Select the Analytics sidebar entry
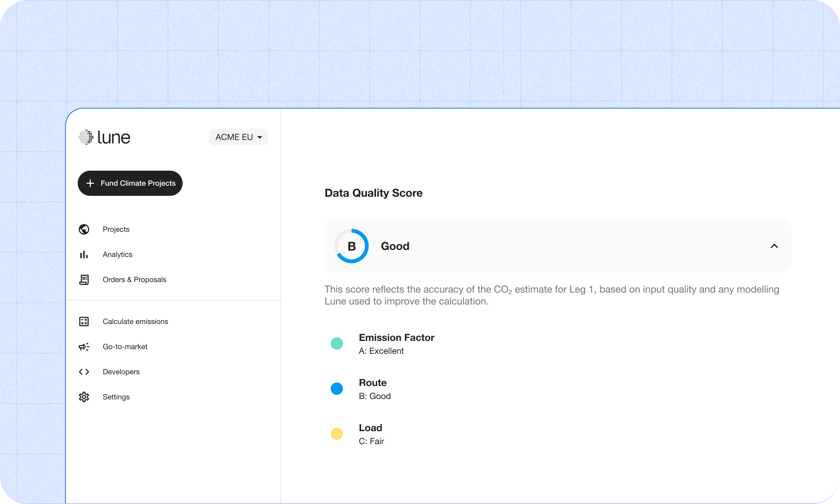The height and width of the screenshot is (504, 840). tap(118, 254)
